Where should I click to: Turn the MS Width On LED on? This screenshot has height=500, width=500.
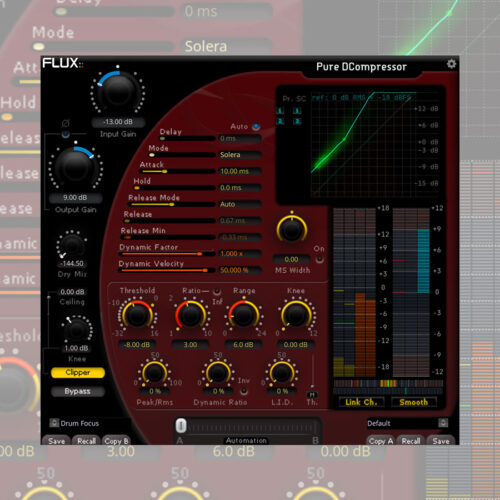coord(319,259)
